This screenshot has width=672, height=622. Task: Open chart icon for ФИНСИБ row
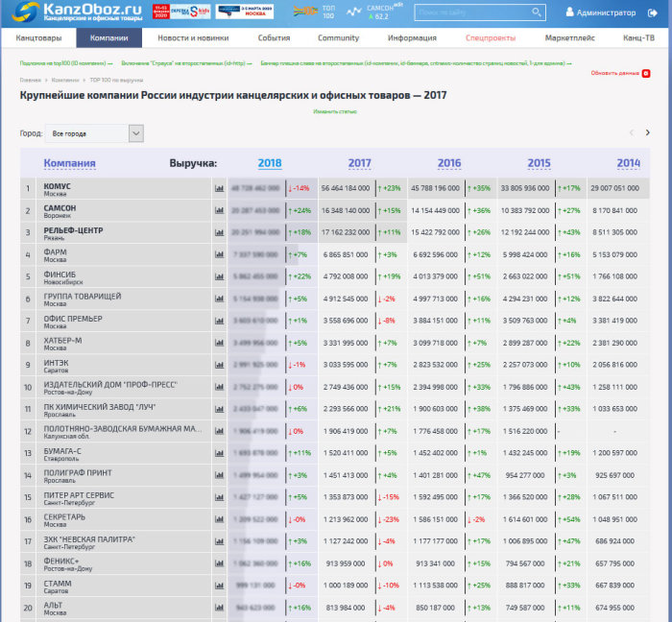(x=219, y=276)
